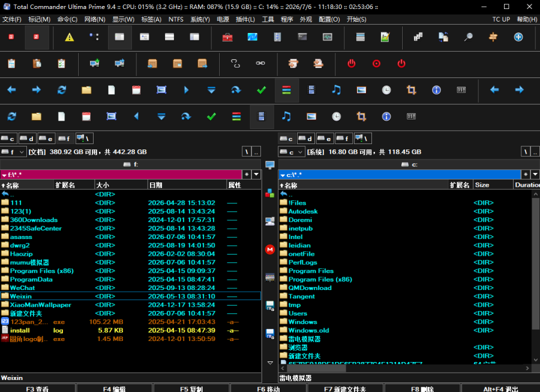Click the branching tree nodes icon

tap(94, 36)
